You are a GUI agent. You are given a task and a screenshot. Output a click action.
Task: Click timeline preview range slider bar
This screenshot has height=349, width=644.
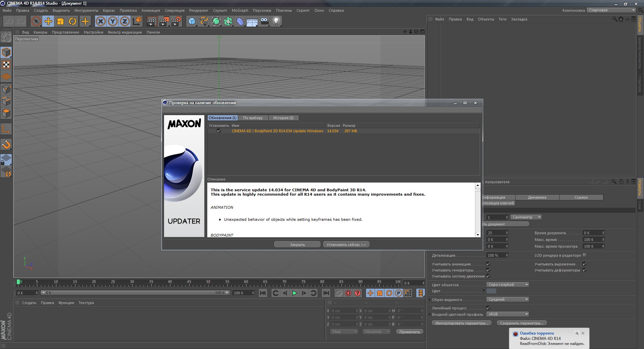136,293
